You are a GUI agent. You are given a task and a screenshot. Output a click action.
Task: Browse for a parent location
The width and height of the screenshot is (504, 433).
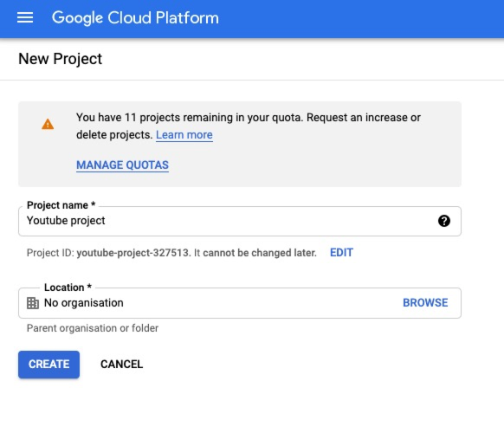click(x=425, y=303)
